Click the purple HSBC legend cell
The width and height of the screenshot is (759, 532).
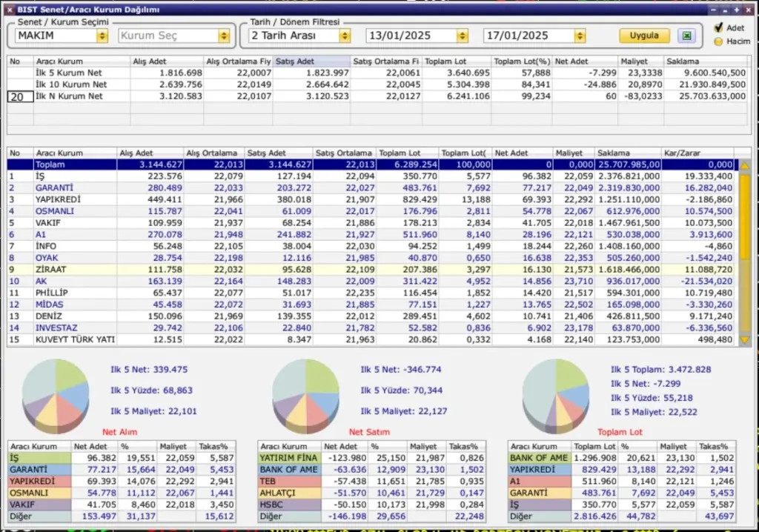(x=290, y=505)
